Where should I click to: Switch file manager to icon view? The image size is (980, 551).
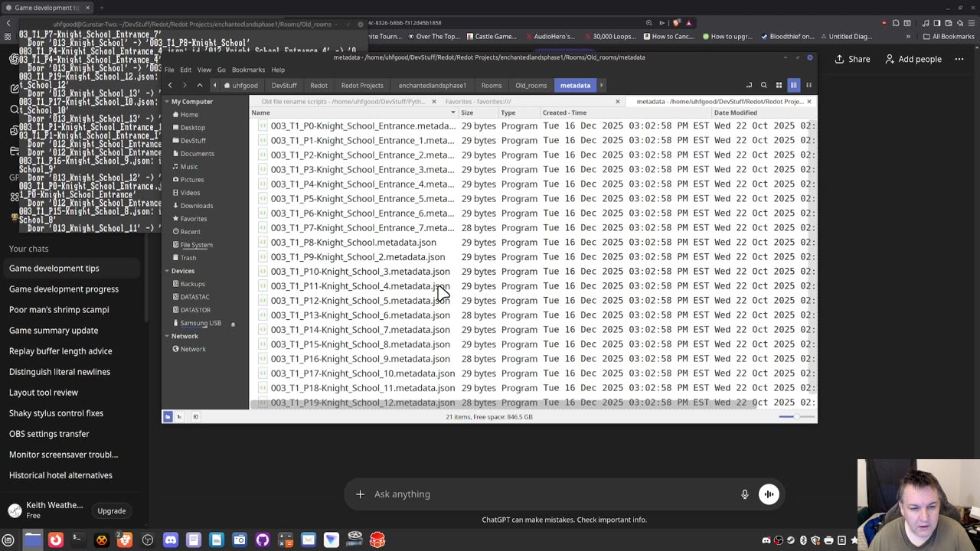[x=779, y=85]
